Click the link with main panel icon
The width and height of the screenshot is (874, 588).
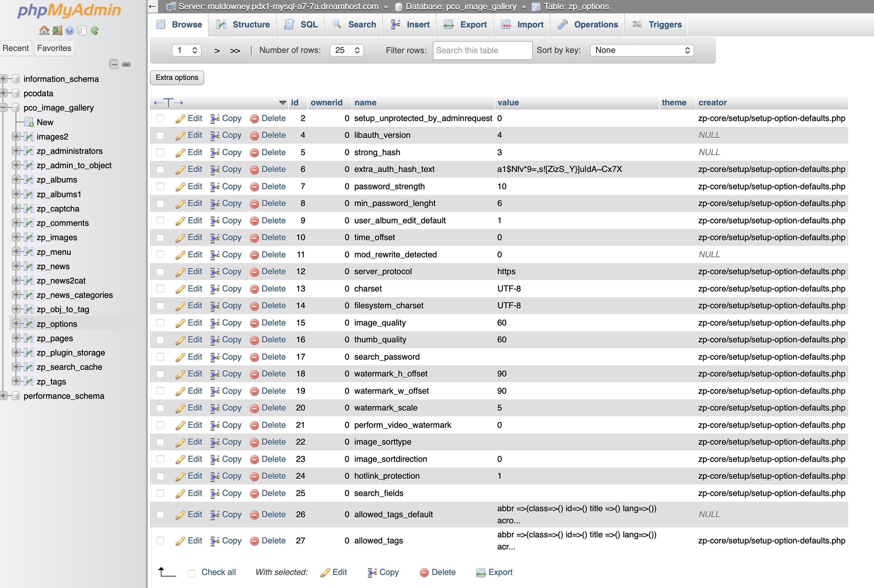pyautogui.click(x=126, y=64)
